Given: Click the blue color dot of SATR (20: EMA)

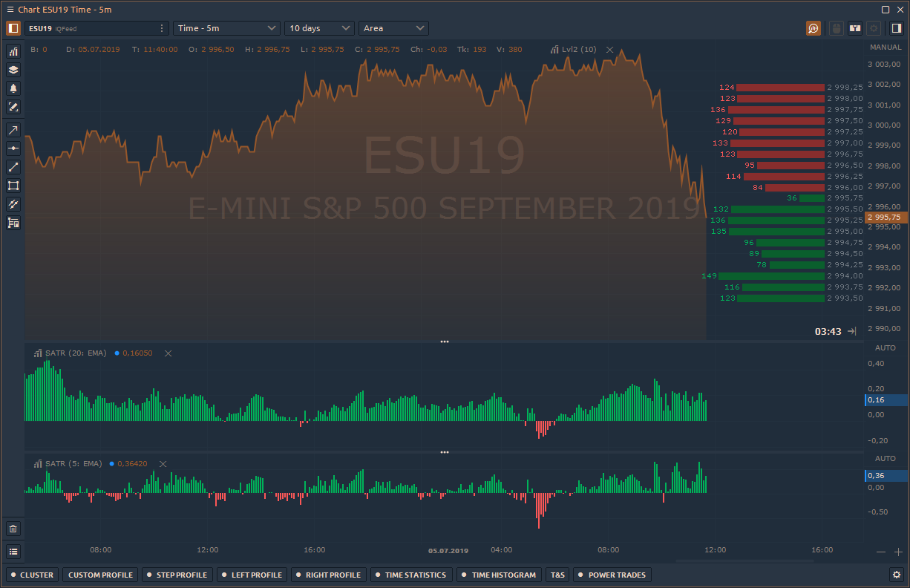Looking at the screenshot, I should (x=117, y=353).
